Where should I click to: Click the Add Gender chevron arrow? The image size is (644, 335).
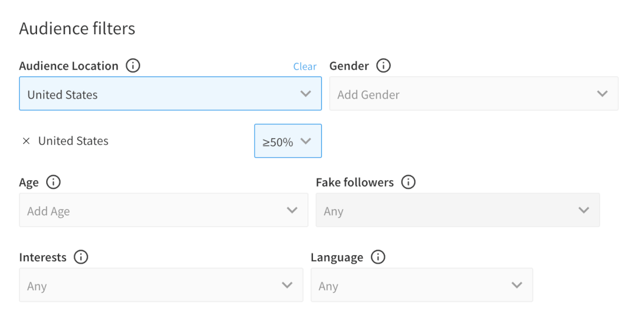pos(602,94)
